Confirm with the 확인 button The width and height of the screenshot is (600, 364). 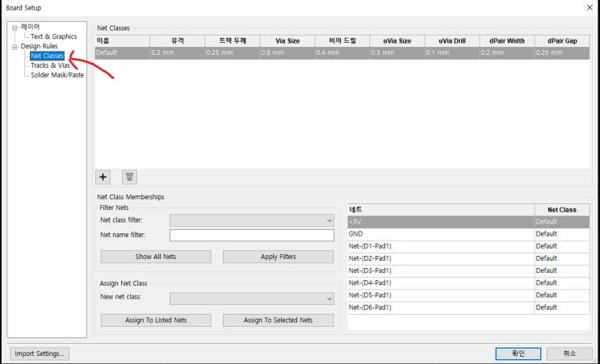tap(518, 354)
